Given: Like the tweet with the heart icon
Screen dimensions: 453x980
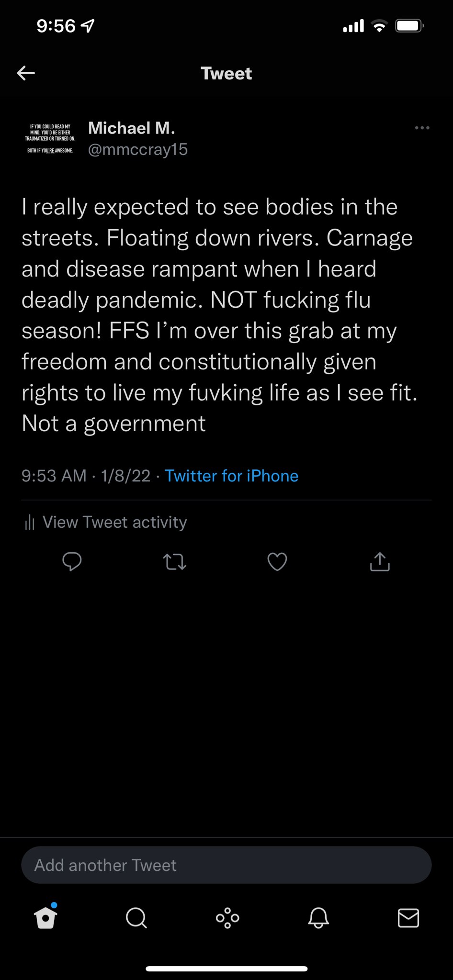Looking at the screenshot, I should (x=277, y=562).
